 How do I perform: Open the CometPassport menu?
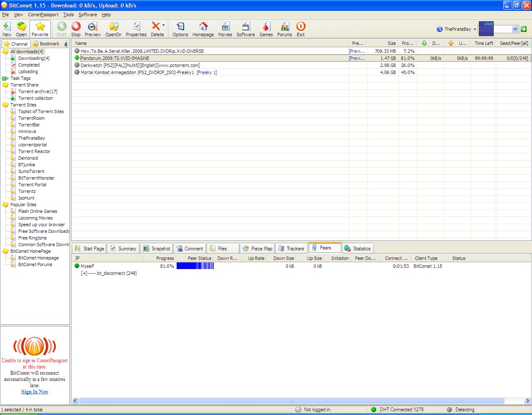(43, 15)
